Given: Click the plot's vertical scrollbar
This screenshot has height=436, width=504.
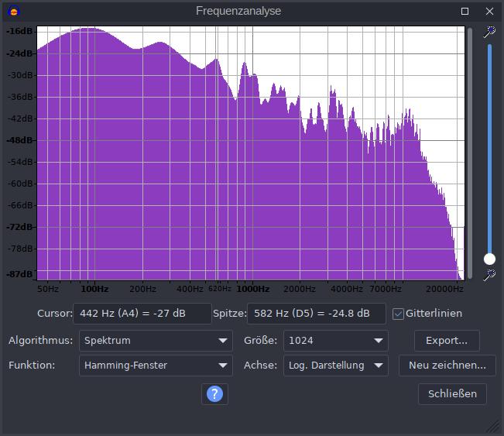Looking at the screenshot, I should tap(470, 153).
